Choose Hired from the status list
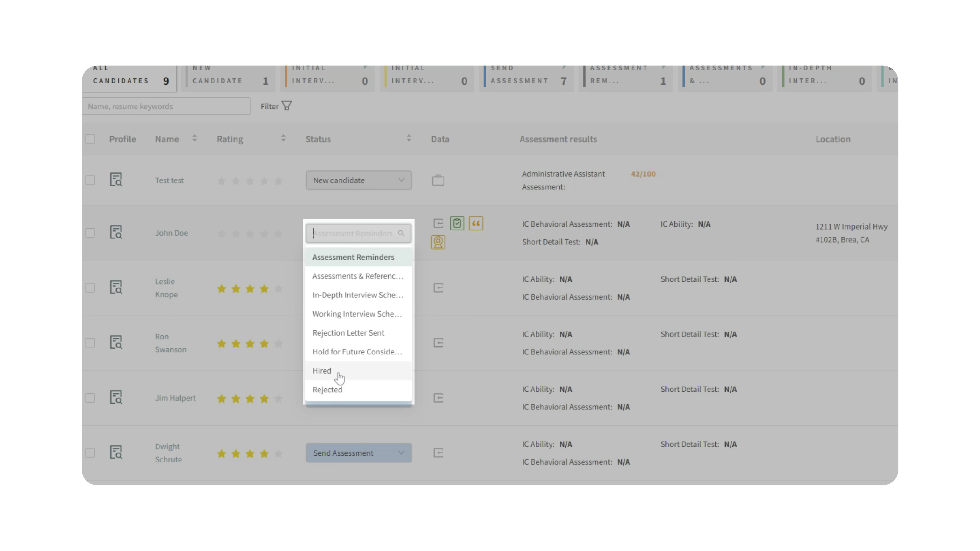This screenshot has width=980, height=551. [322, 371]
